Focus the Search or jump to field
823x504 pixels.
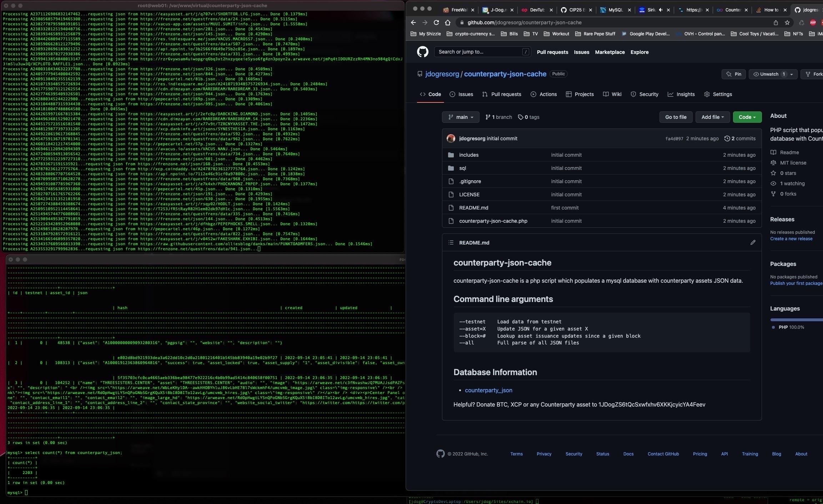[482, 52]
